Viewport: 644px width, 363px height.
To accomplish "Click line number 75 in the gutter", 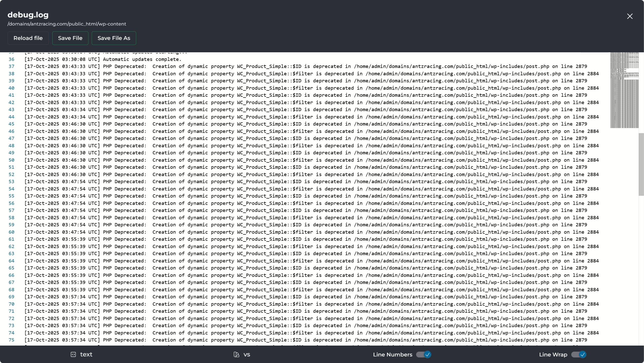I will [x=12, y=340].
